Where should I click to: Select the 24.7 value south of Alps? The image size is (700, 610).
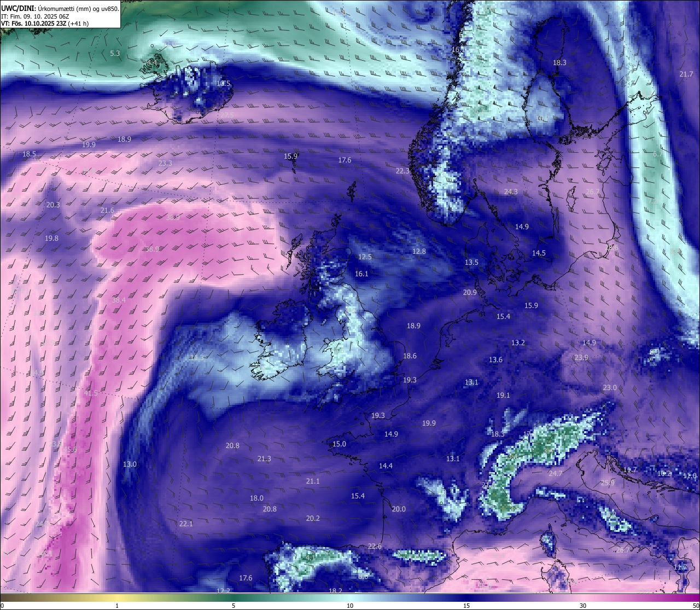pos(556,473)
